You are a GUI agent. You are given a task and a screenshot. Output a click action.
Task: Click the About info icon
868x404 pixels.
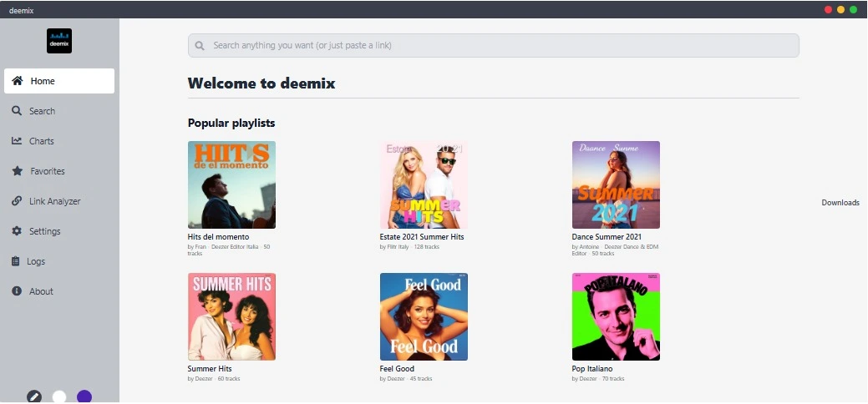17,291
